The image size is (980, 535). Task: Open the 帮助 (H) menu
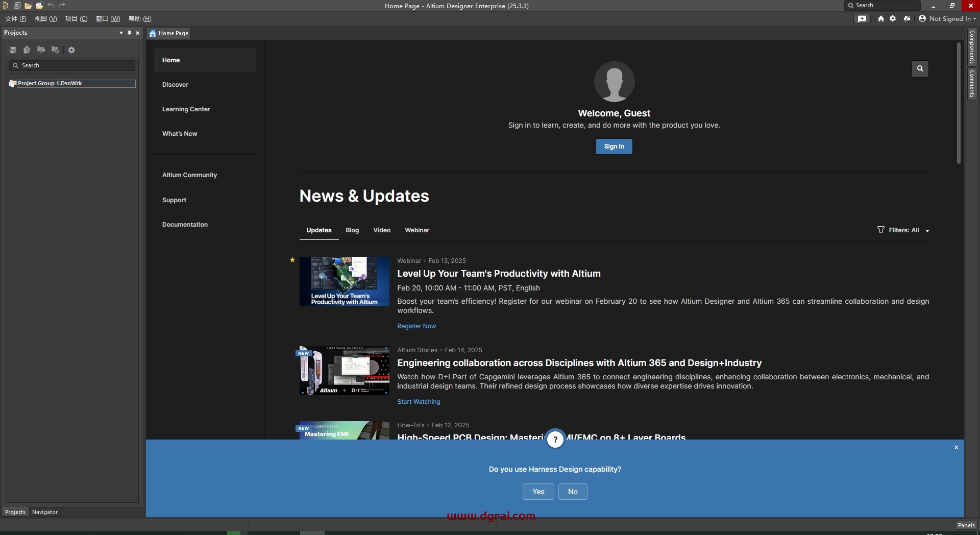point(140,19)
